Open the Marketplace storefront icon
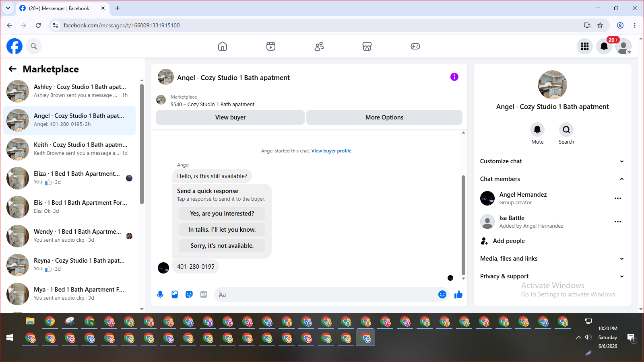 (x=367, y=46)
